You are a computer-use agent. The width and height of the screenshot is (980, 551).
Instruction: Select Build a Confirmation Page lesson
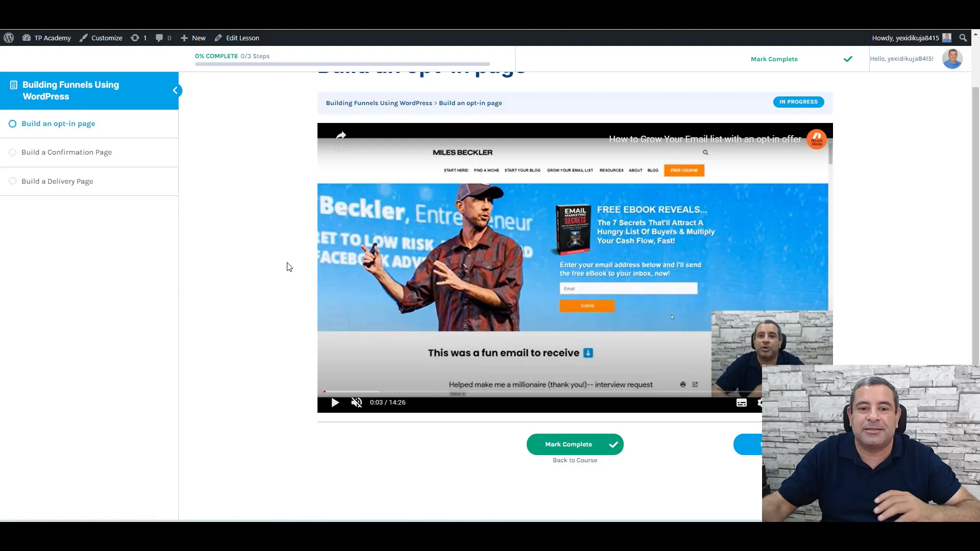[x=66, y=152]
